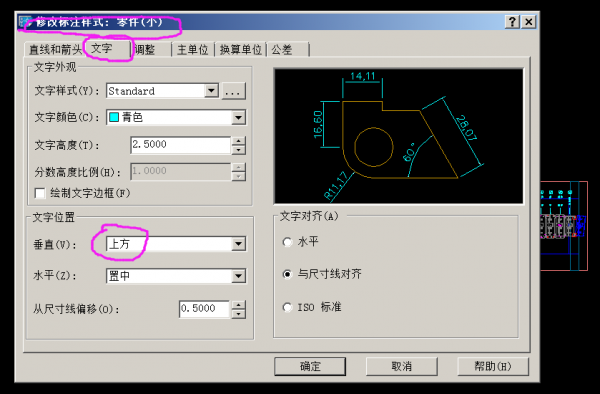This screenshot has height=394, width=600.
Task: Select the 水平 alignment radio button
Action: click(287, 242)
